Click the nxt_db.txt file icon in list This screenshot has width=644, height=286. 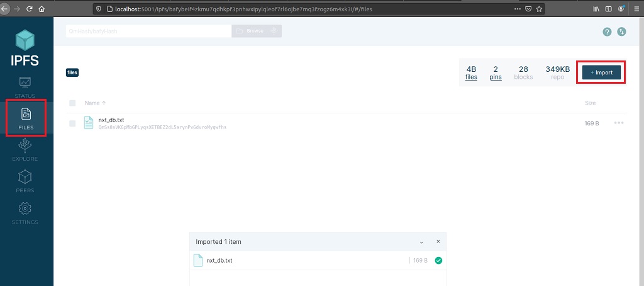(x=89, y=123)
